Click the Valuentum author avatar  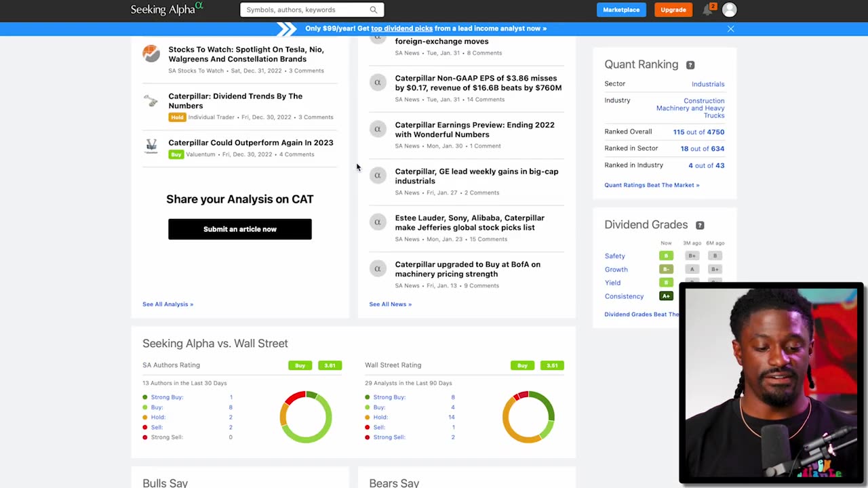pos(151,146)
